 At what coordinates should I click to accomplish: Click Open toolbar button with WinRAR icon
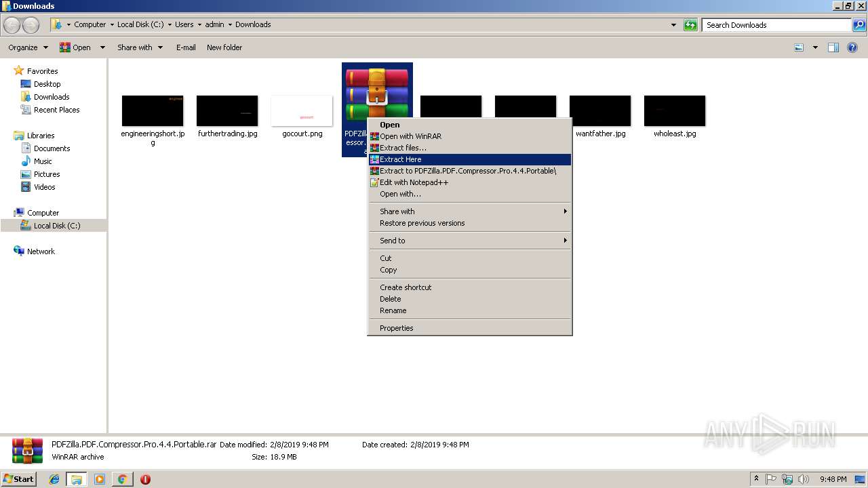[x=75, y=47]
